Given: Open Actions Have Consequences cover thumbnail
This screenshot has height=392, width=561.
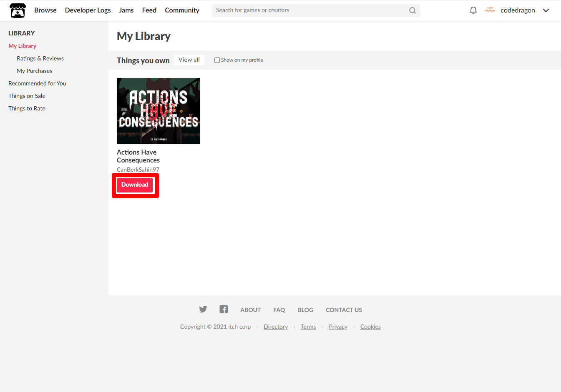Looking at the screenshot, I should 158,111.
